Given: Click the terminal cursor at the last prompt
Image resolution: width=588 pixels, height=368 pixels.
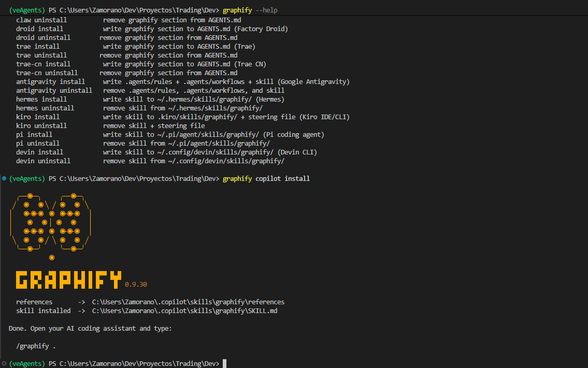Looking at the screenshot, I should tap(225, 363).
